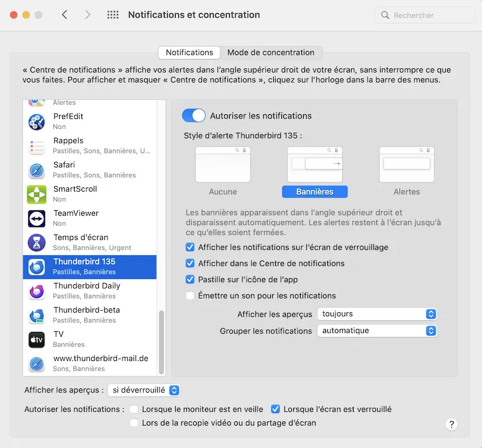Select TeamViewer in the app list
Viewport: 482px width, 448px height.
pyautogui.click(x=90, y=218)
